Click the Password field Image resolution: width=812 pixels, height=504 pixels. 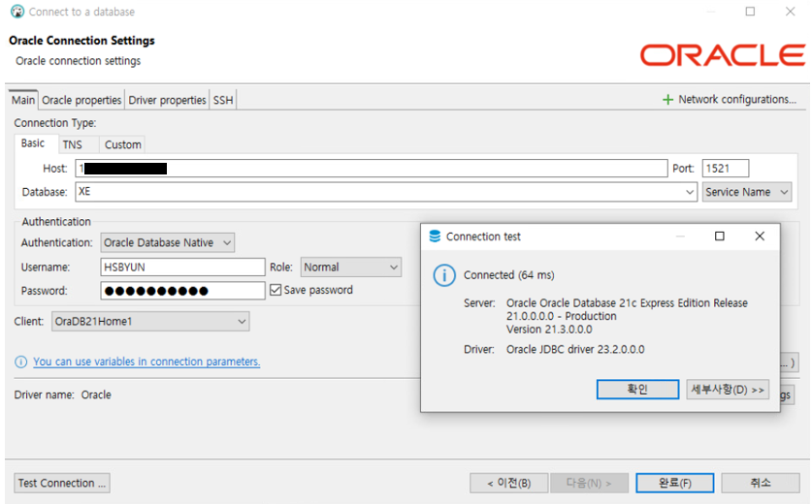[x=182, y=291]
